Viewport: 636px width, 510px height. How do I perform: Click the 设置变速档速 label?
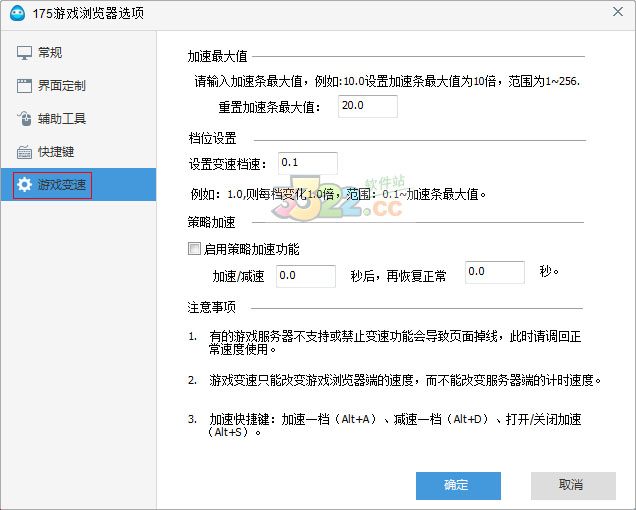coord(228,164)
